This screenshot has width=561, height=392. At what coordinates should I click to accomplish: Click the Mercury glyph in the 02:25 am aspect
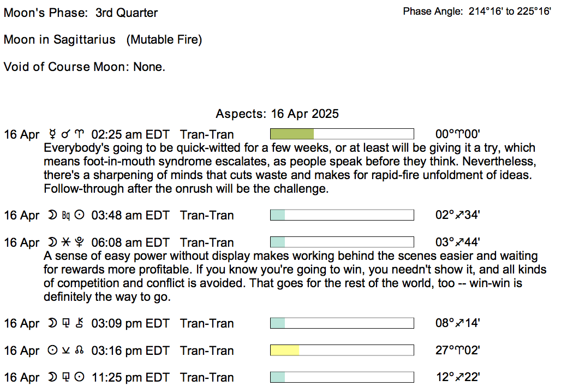pos(52,134)
